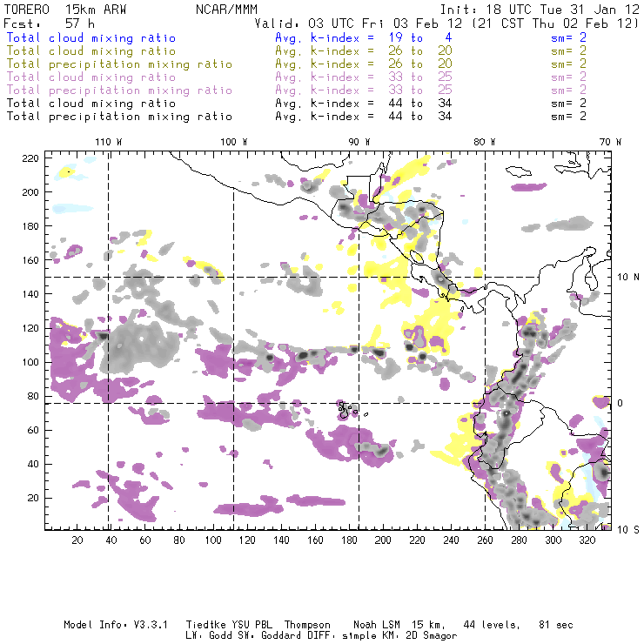644x644 pixels.
Task: Click the "81 sec" footer text
Action: (x=556, y=625)
